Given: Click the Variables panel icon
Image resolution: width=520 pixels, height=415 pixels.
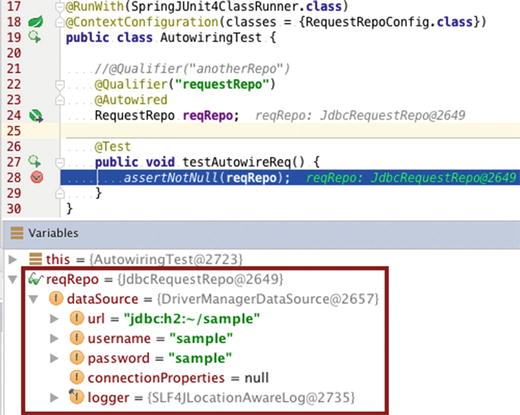Looking at the screenshot, I should tap(17, 233).
